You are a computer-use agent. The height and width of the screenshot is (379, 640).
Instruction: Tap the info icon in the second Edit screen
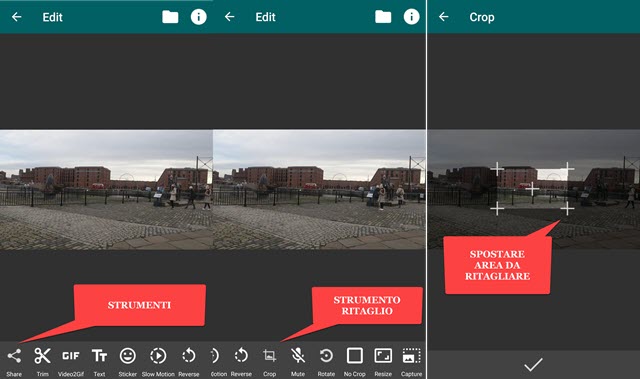point(411,17)
